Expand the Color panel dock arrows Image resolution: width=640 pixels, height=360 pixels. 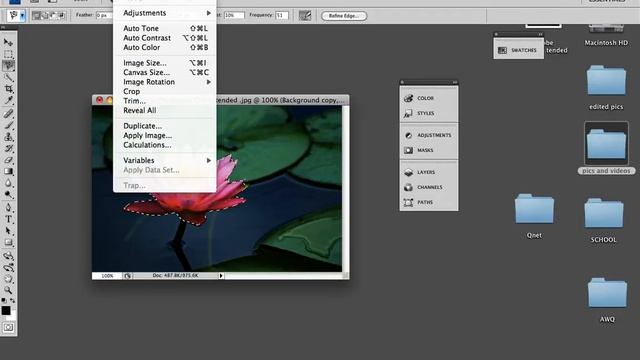(x=455, y=82)
